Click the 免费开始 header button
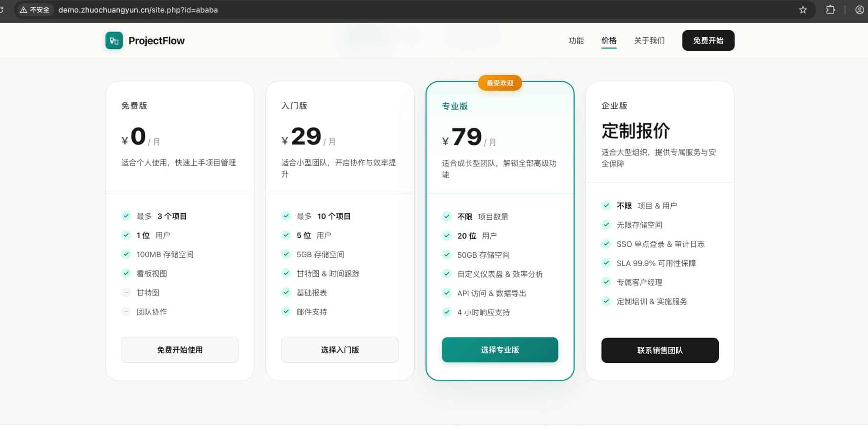 [708, 41]
